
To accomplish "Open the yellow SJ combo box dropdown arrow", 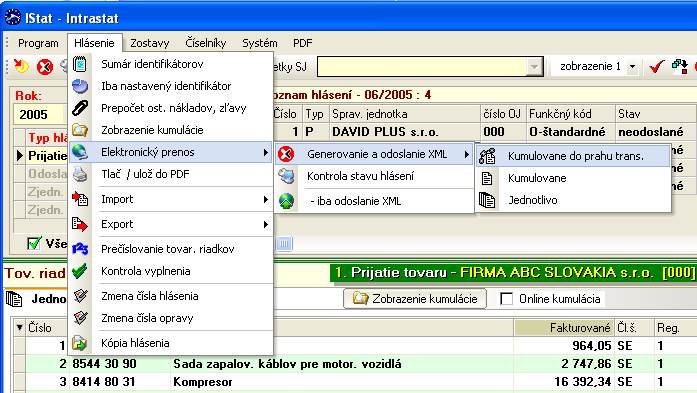I will pyautogui.click(x=534, y=67).
